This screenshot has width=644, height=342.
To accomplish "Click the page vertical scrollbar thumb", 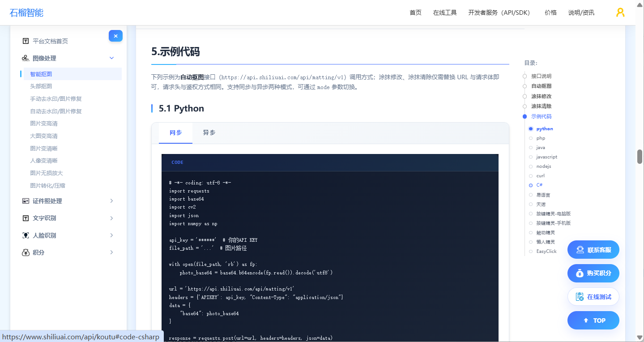I will pos(640,157).
